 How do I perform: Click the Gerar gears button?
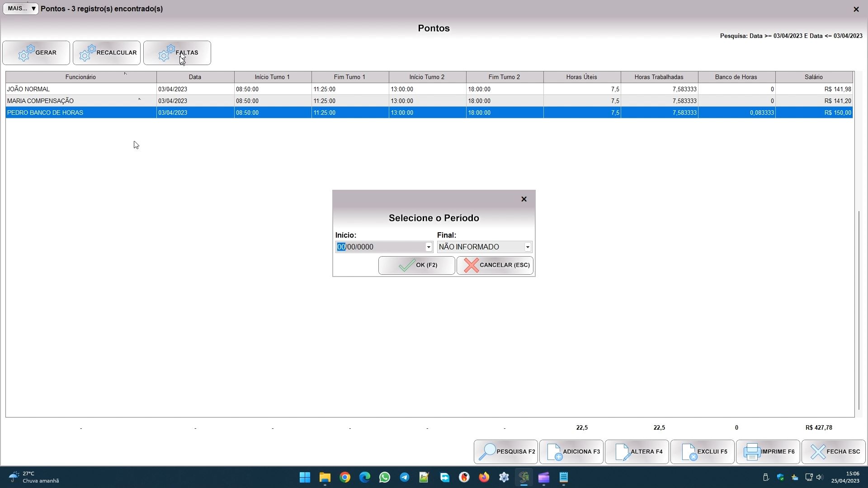[36, 53]
